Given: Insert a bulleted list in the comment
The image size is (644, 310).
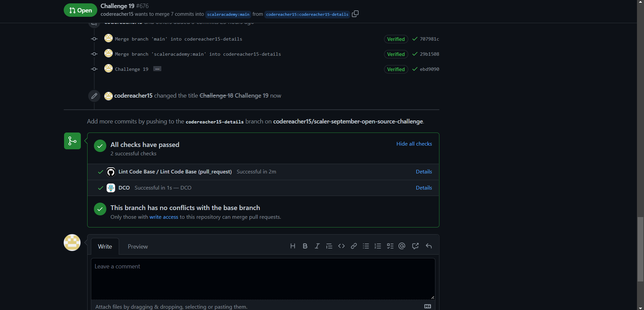Looking at the screenshot, I should click(366, 246).
